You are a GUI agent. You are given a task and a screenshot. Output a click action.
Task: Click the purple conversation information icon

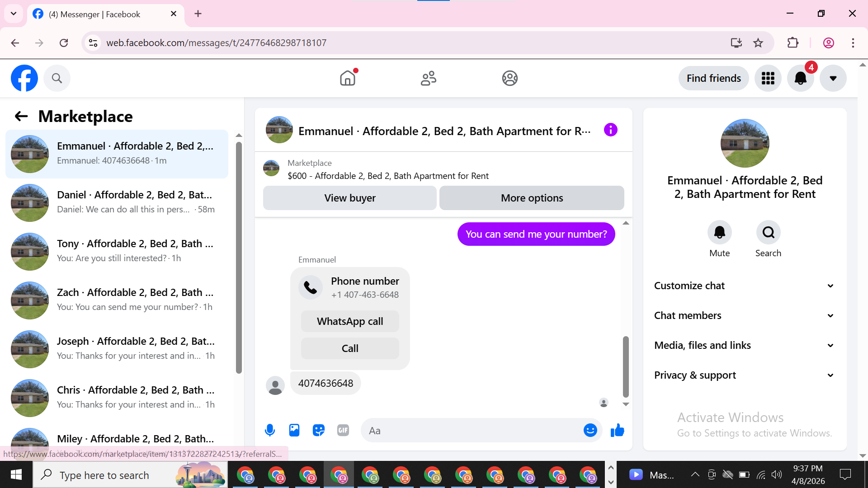(610, 130)
